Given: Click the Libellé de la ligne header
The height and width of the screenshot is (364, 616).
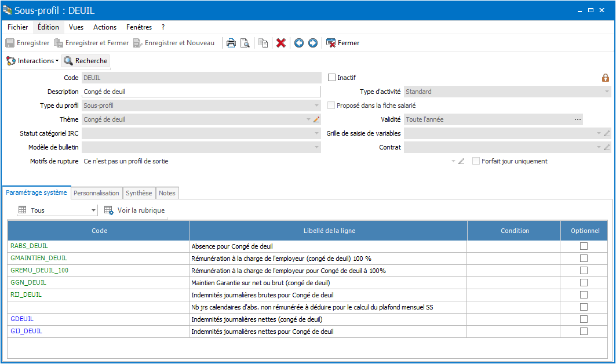Looking at the screenshot, I should [x=329, y=231].
